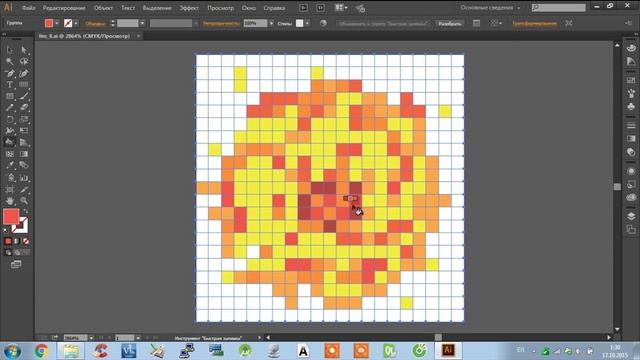Bring the stroke box to front

[x=20, y=225]
